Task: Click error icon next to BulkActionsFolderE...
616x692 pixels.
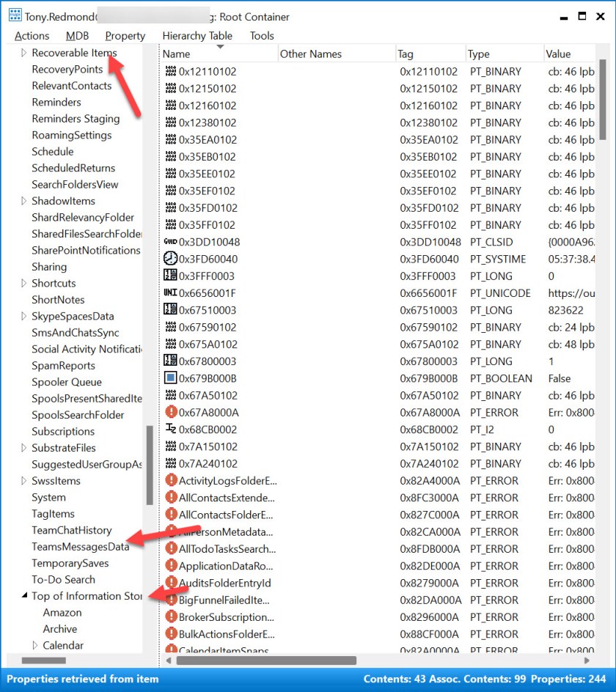Action: pyautogui.click(x=171, y=634)
